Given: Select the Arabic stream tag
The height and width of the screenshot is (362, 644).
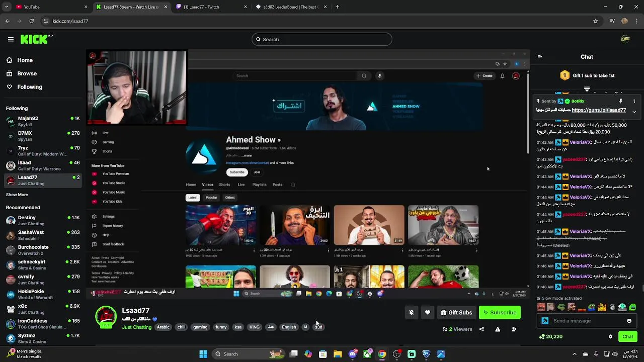Looking at the screenshot, I should [x=163, y=327].
